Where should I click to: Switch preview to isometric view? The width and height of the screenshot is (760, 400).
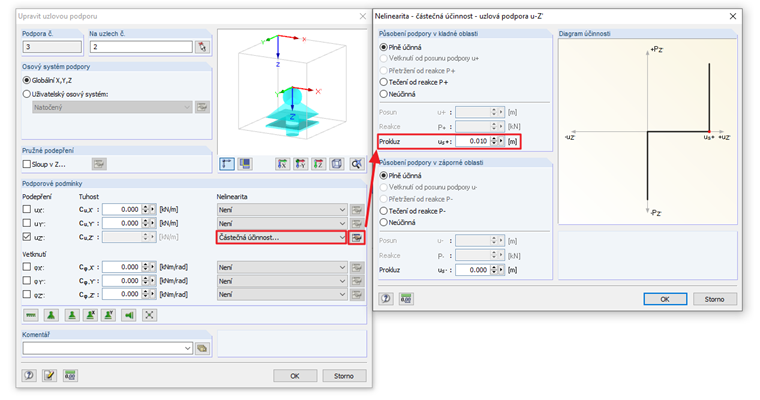coord(337,164)
